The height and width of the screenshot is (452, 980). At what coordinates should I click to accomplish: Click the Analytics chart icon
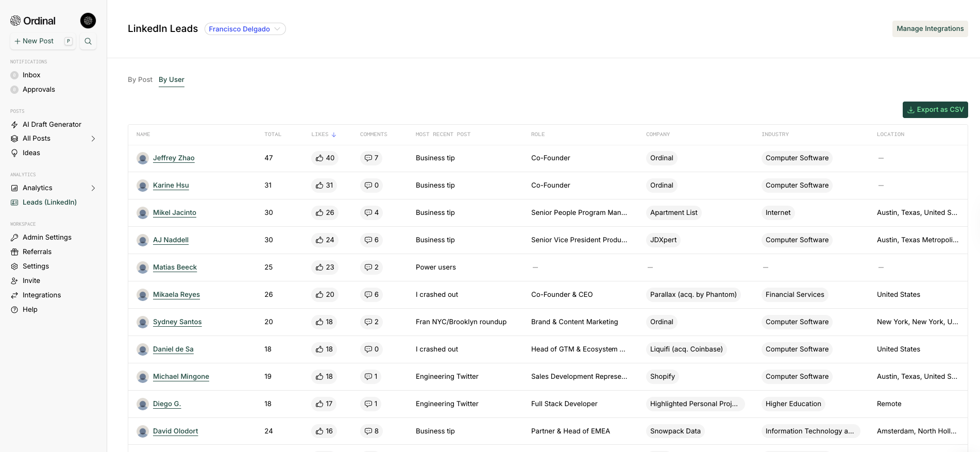point(14,188)
